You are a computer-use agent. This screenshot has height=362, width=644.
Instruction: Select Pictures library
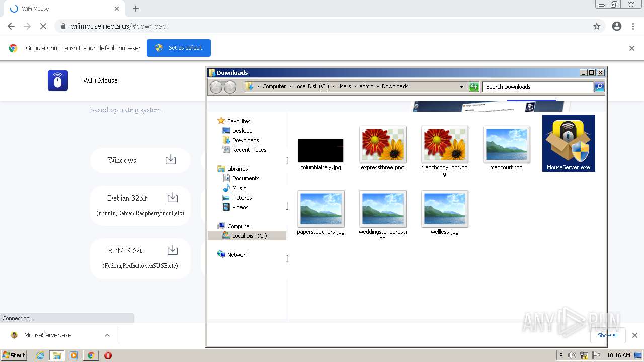[242, 198]
